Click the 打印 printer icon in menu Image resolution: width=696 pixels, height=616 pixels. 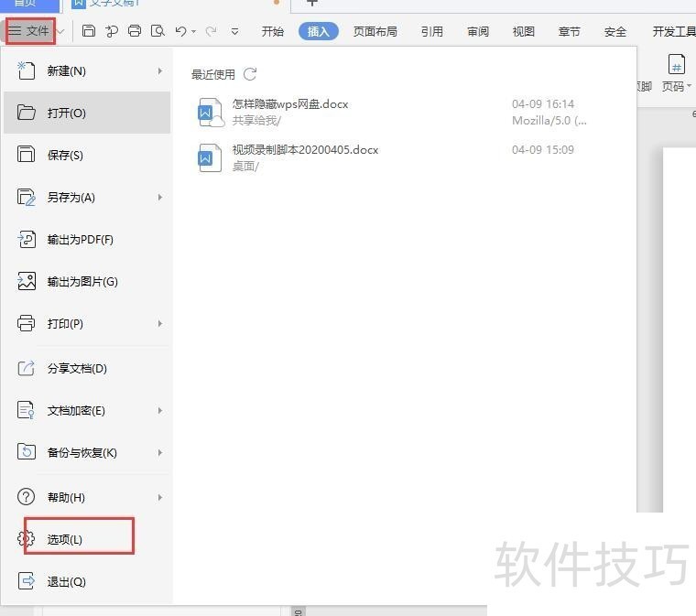point(26,323)
